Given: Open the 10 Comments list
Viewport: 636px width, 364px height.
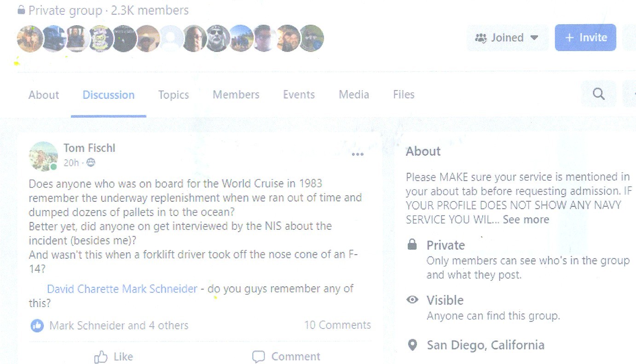Looking at the screenshot, I should [337, 325].
